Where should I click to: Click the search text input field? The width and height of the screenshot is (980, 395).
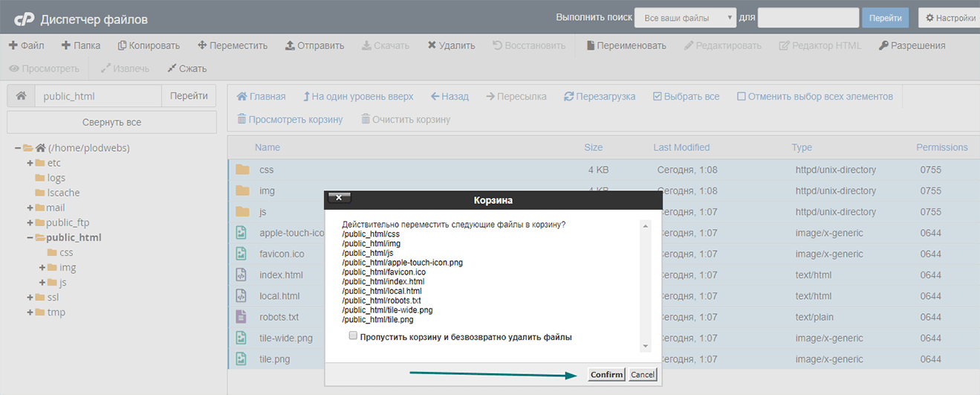(x=808, y=18)
